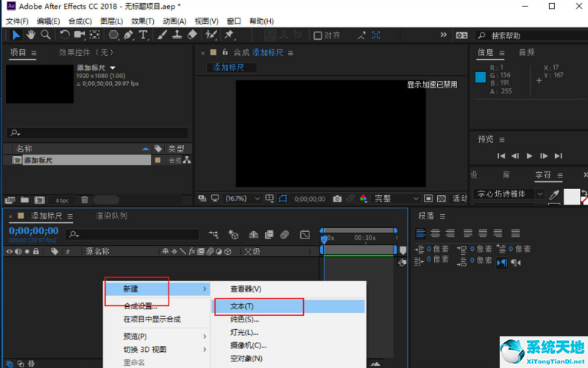Select the Hand tool
Viewport: 588px width, 368px height.
coord(31,35)
